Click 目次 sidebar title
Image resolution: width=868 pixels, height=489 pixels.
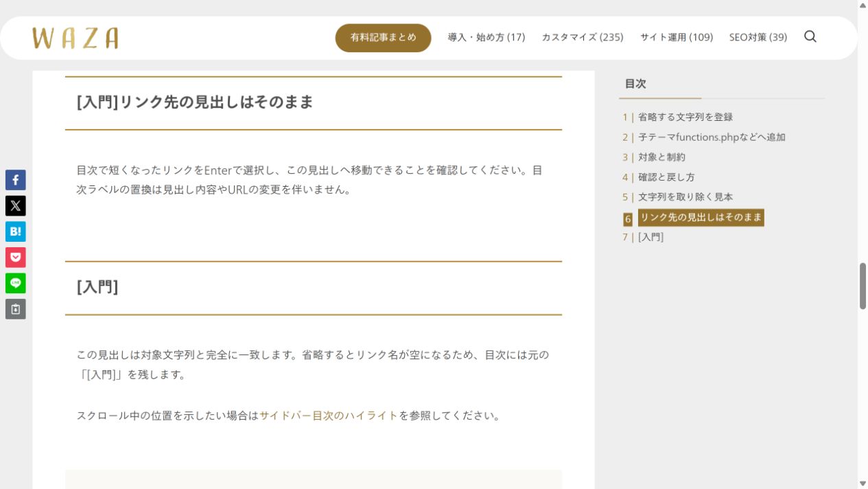635,84
